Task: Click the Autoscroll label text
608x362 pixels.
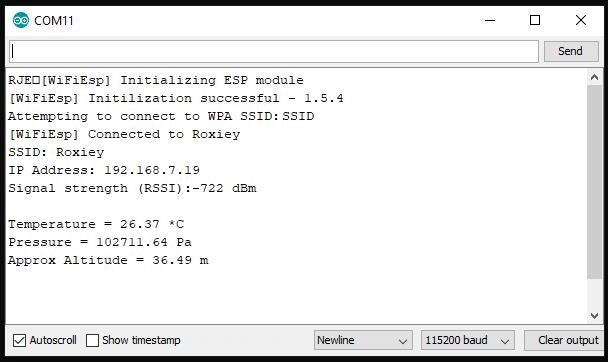Action: 53,340
